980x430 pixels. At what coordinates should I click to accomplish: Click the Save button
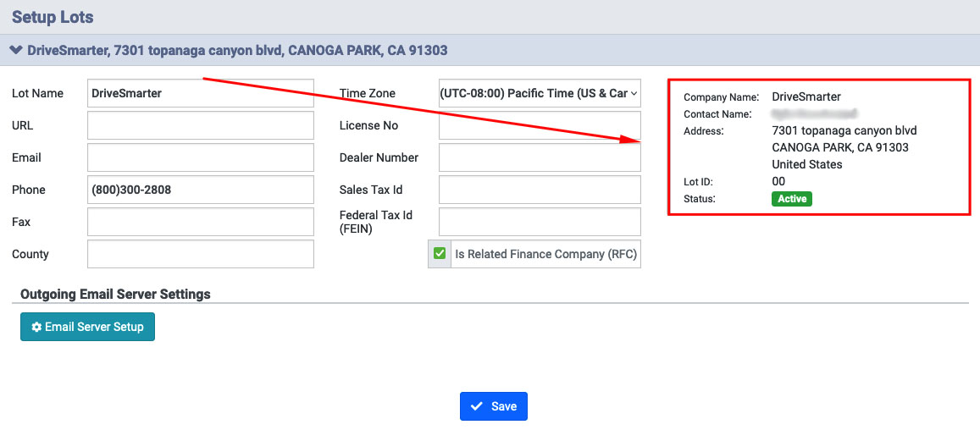coord(494,406)
